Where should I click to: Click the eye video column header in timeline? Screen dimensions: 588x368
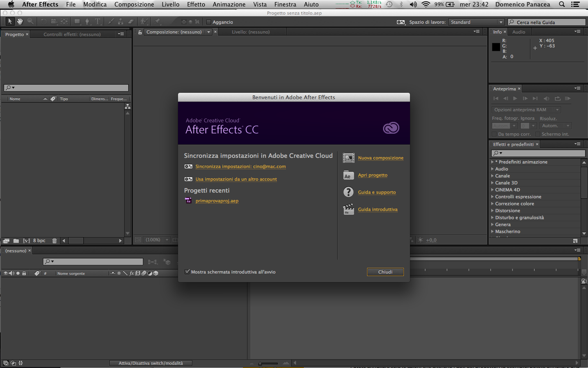[x=6, y=273]
